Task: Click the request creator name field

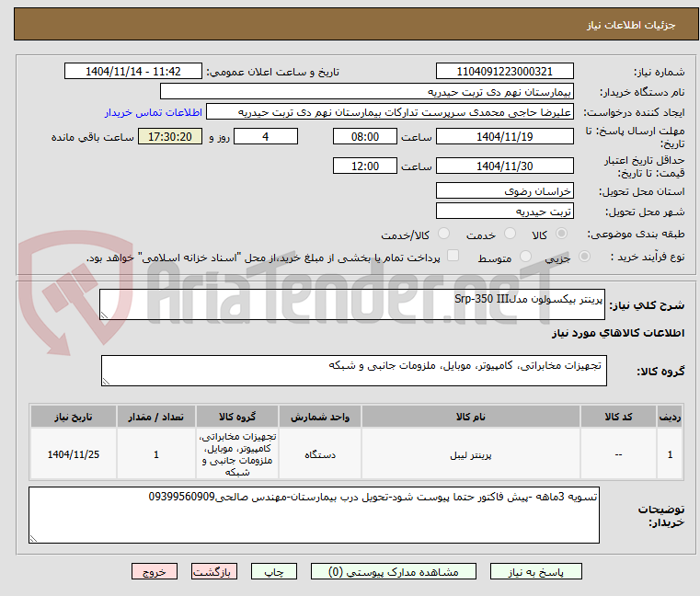Action: 390,112
